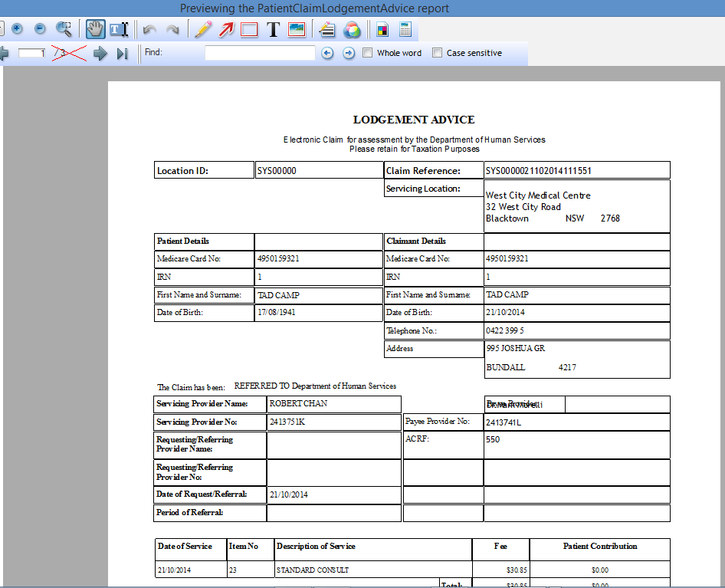Click the ACRF value 550
The height and width of the screenshot is (588, 725).
coord(493,439)
